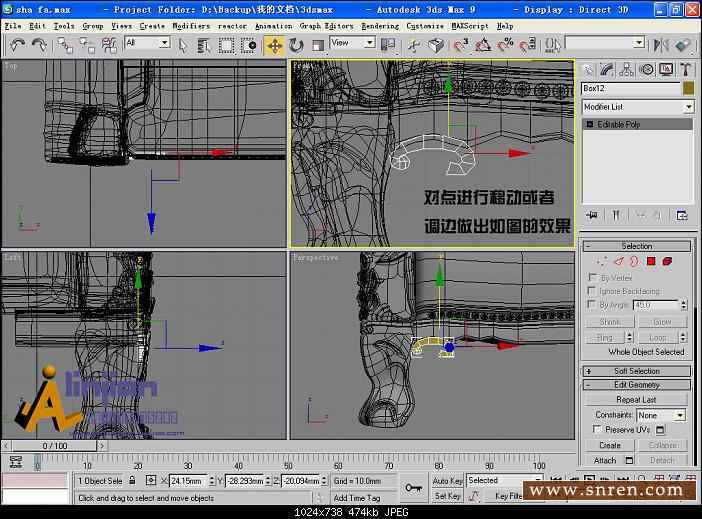Open the key filter Selected dropdown
702x519 pixels.
tap(505, 480)
